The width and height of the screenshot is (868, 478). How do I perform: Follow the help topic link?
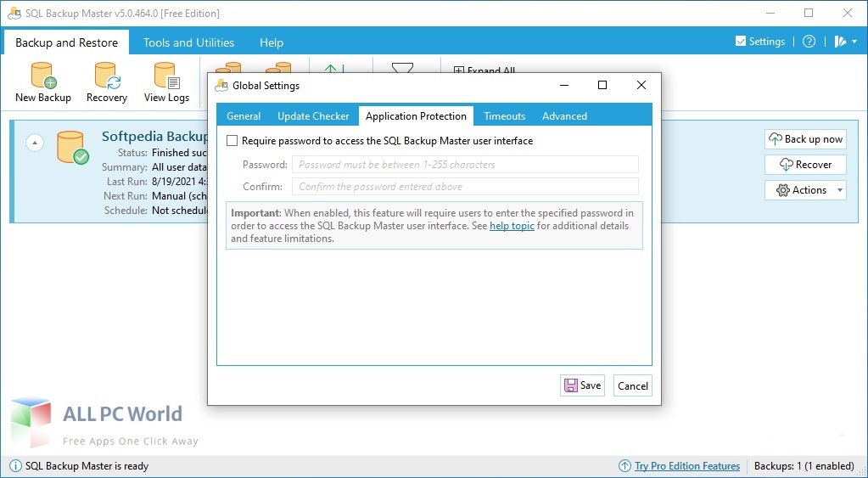(x=512, y=226)
